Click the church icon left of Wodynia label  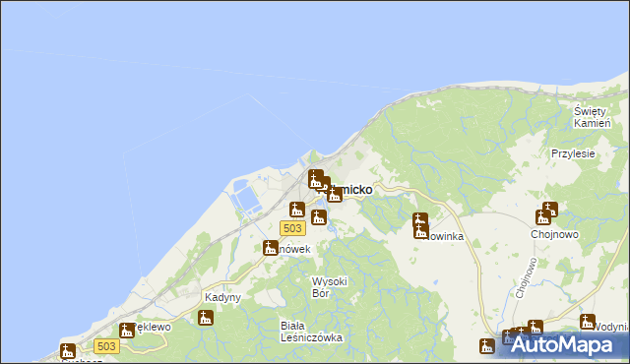[x=588, y=322]
